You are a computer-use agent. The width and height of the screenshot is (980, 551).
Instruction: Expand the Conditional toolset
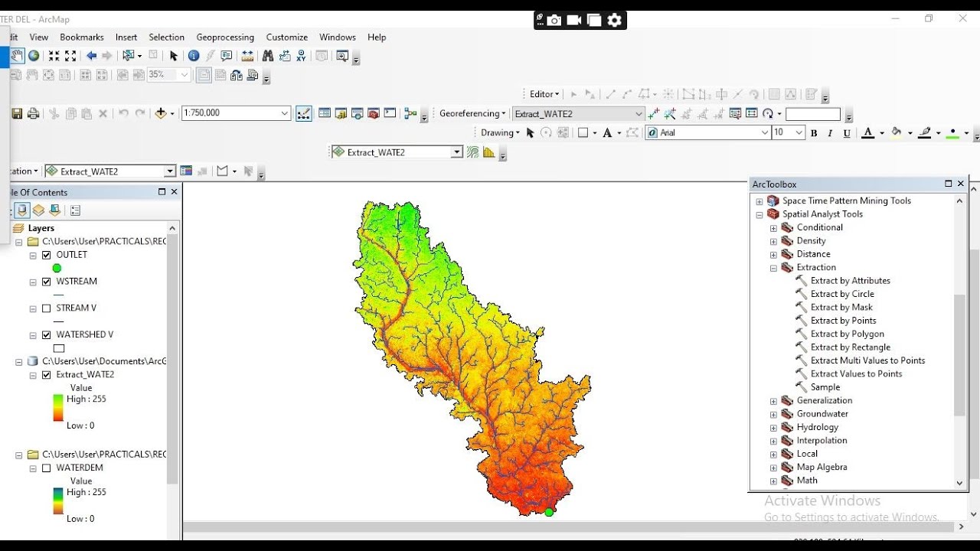tap(773, 228)
